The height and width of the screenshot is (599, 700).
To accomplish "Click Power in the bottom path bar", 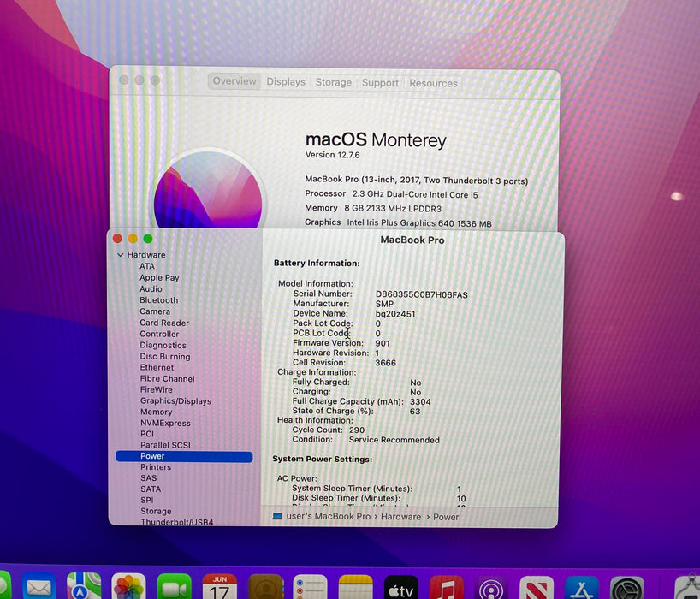I will [446, 517].
